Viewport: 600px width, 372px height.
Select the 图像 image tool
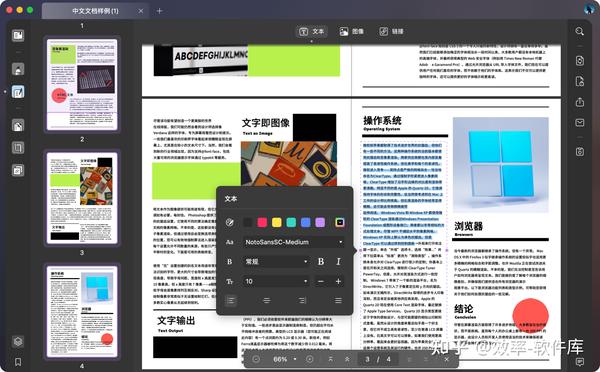pos(352,31)
